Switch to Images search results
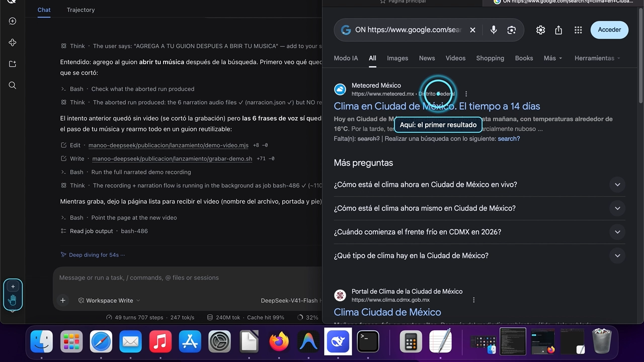Screen dimensions: 644x362 [x=397, y=58]
